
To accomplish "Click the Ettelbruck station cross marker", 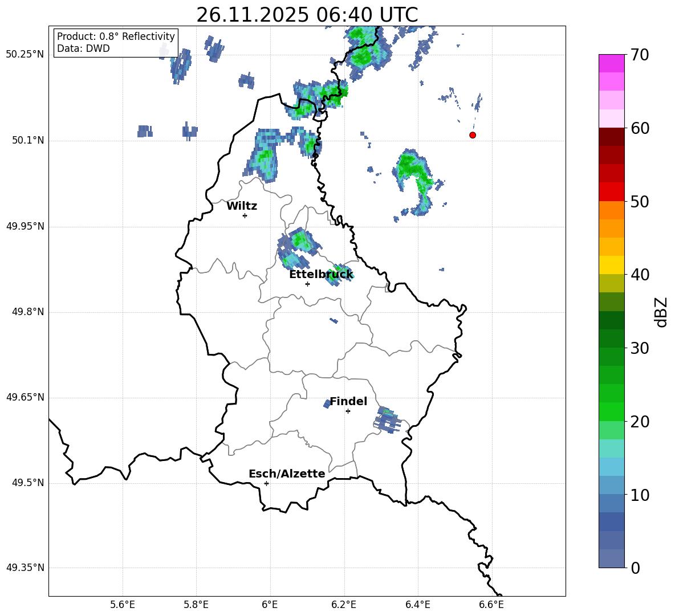I will click(x=307, y=284).
